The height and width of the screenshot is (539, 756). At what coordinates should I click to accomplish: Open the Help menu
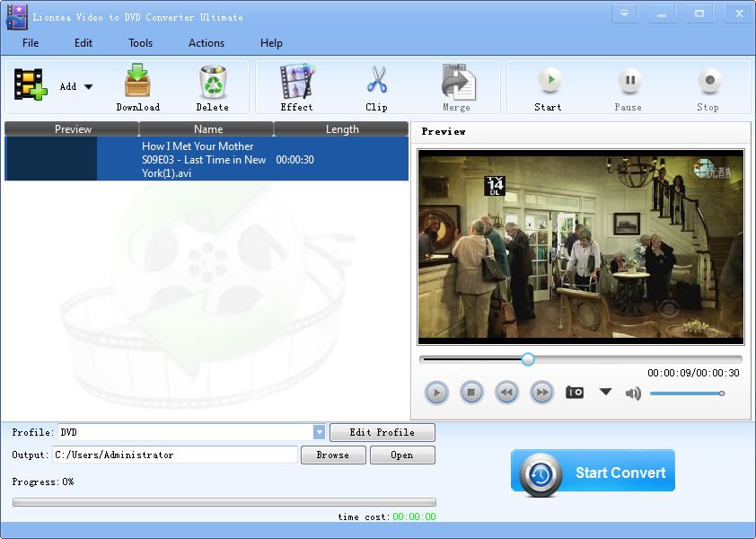[x=271, y=43]
